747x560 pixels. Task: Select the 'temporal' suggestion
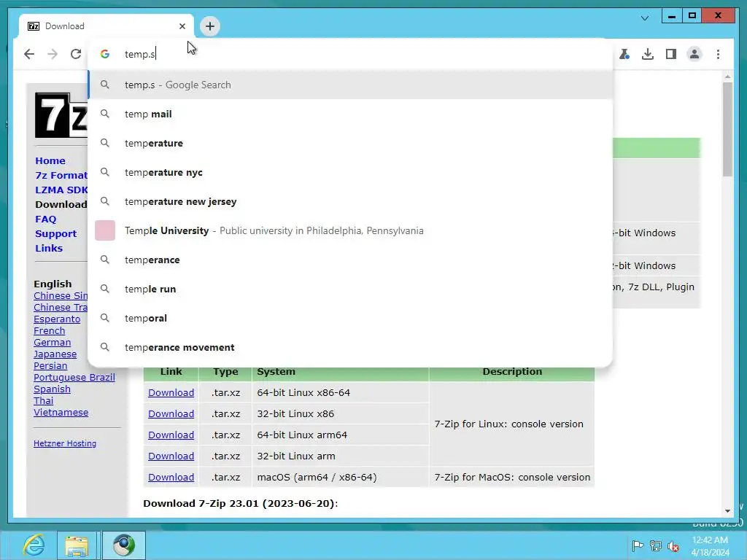pos(350,318)
